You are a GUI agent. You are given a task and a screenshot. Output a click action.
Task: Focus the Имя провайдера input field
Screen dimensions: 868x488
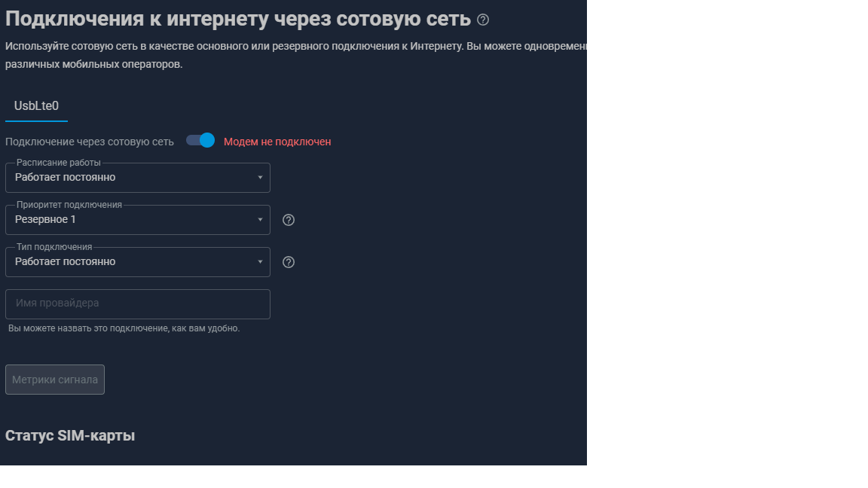[138, 303]
